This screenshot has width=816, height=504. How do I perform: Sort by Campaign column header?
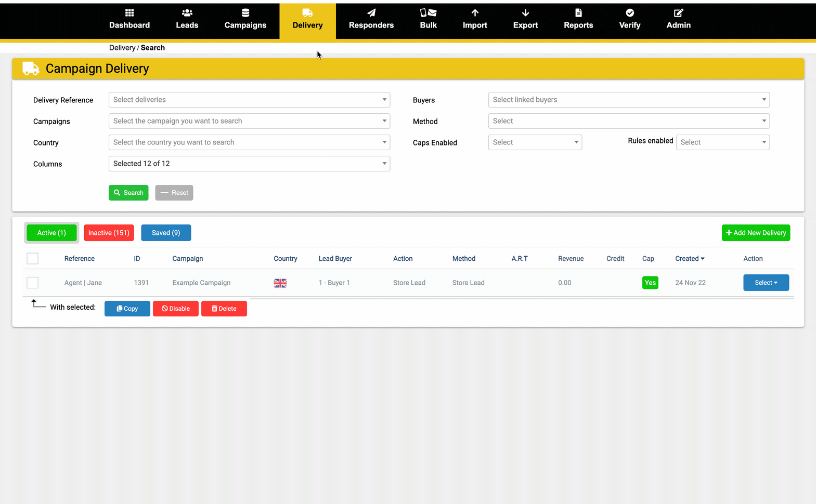tap(188, 259)
